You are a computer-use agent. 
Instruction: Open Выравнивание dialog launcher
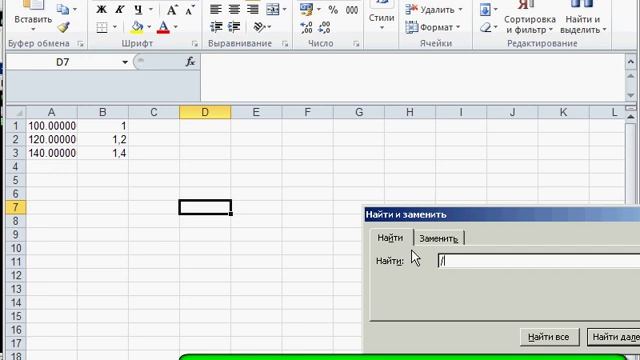click(285, 44)
